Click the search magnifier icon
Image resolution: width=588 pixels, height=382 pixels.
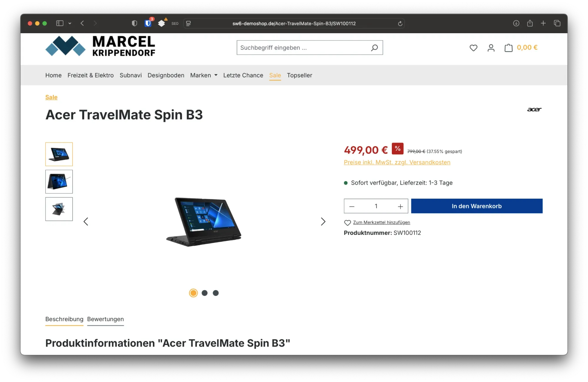coord(374,48)
